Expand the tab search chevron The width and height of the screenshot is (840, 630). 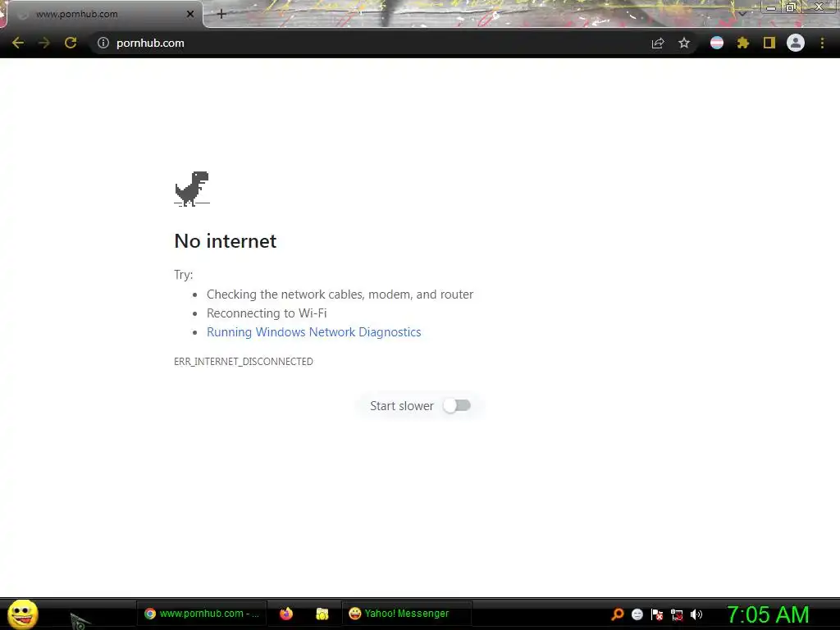click(x=743, y=12)
